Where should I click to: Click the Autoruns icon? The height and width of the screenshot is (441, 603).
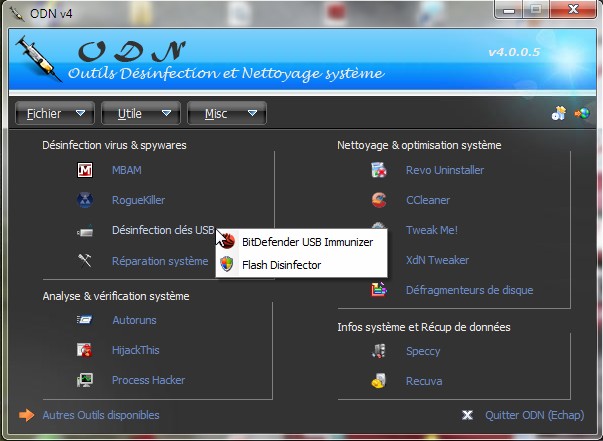point(84,320)
